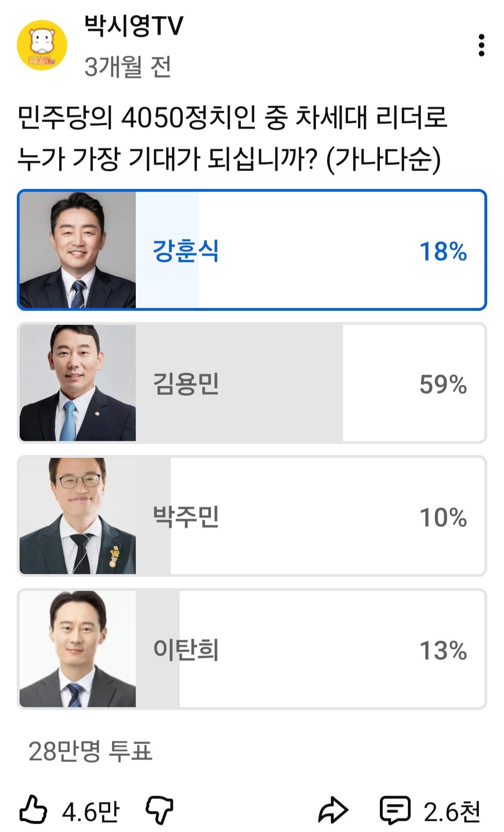This screenshot has height=832, width=504.
Task: Click the 28만명 투표 vote count text
Action: coord(91,751)
